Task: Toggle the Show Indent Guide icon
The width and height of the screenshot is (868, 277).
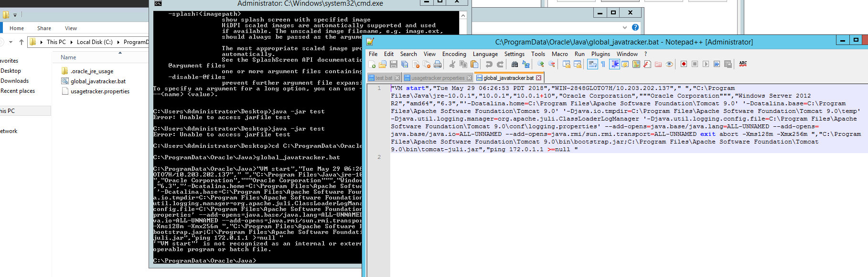Action: coord(614,64)
